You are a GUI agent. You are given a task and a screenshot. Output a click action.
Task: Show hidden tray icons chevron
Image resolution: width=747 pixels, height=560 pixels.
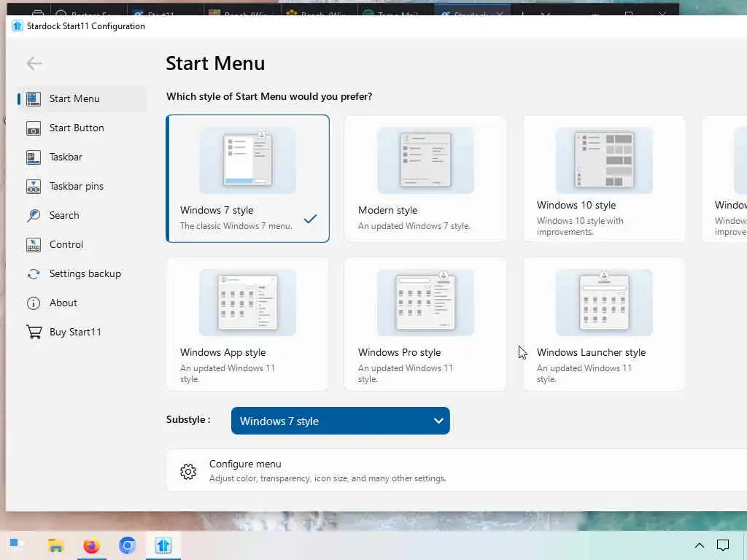[x=699, y=545]
